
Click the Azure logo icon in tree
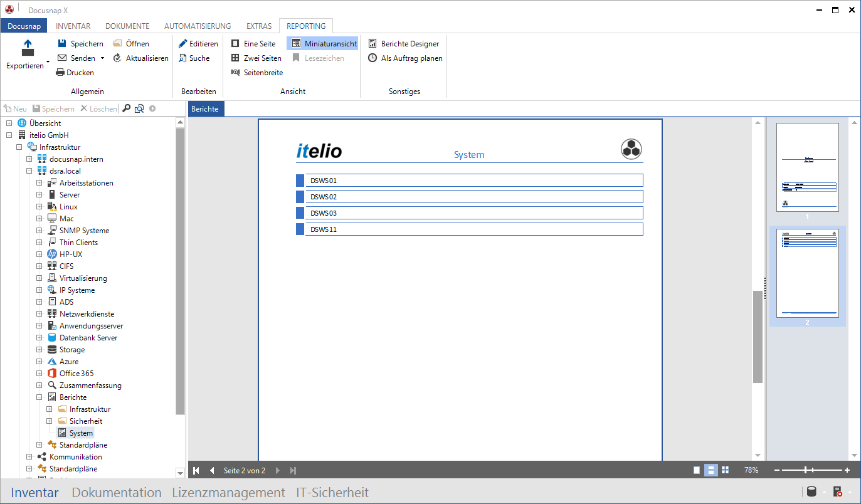click(52, 362)
